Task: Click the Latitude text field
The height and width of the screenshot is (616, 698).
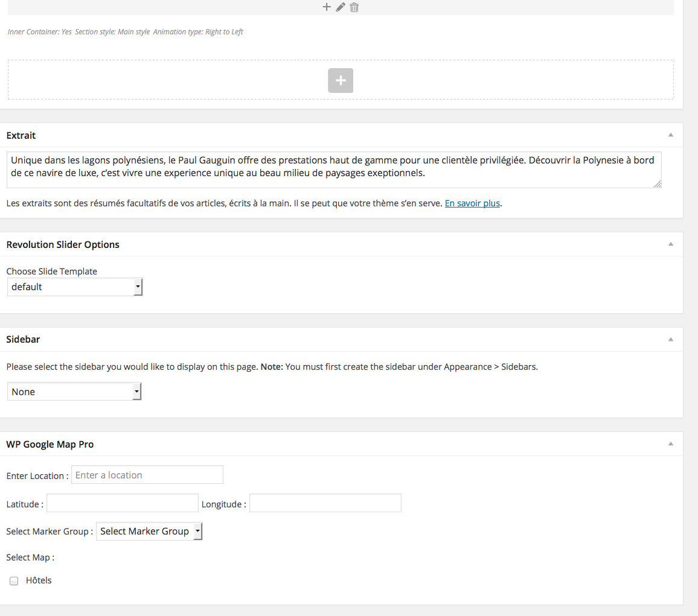Action: click(x=123, y=504)
